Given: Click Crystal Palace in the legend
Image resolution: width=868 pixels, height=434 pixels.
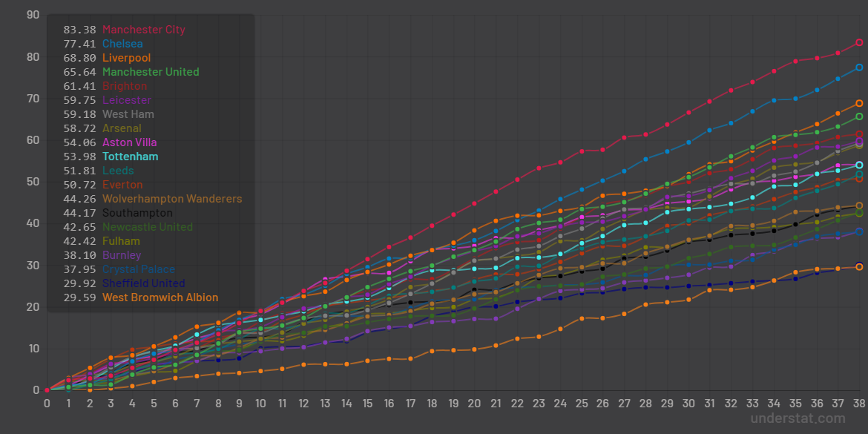Looking at the screenshot, I should click(139, 269).
